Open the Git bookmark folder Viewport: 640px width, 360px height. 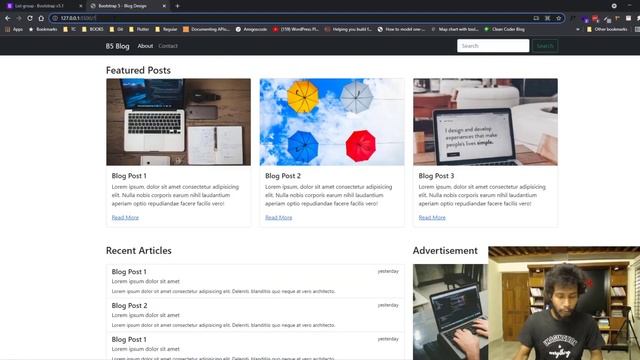[116, 29]
